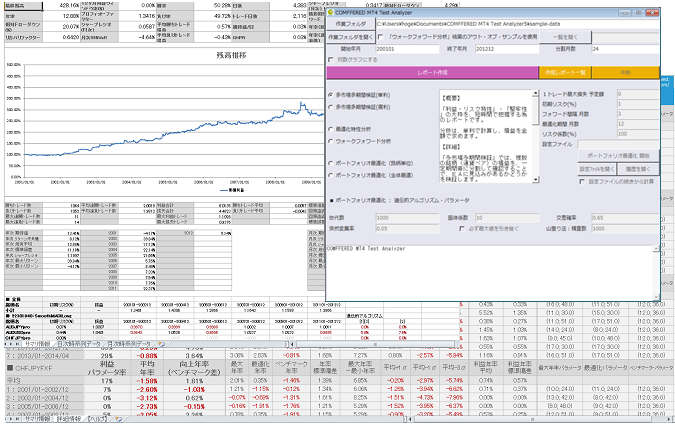Viewport: 675px width, 425px height.
Task: Select the ウォークフォワード分析 radio option
Action: pyautogui.click(x=331, y=141)
